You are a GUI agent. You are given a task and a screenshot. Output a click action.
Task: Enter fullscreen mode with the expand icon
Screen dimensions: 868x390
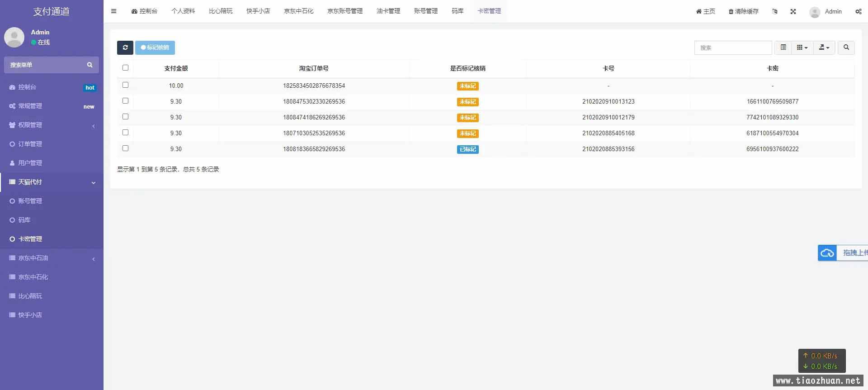pyautogui.click(x=793, y=11)
